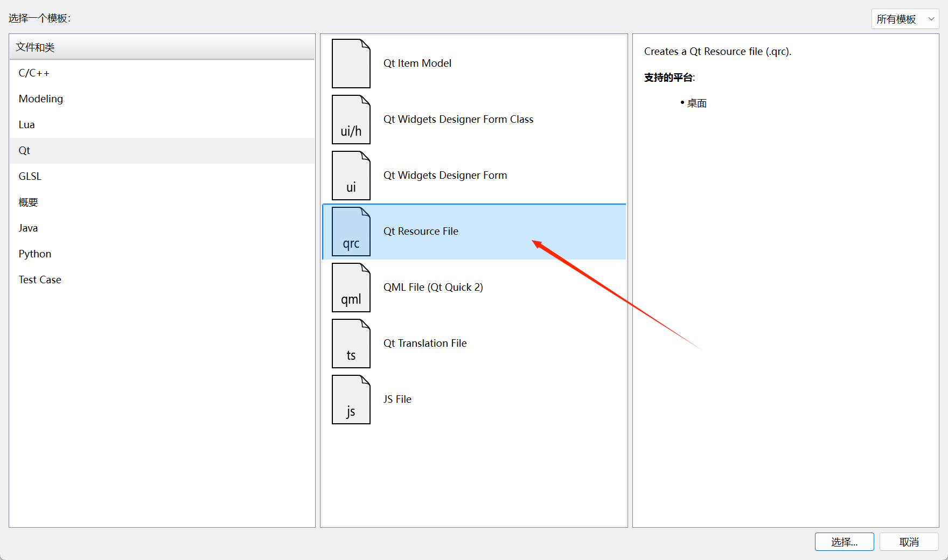The height and width of the screenshot is (560, 948).
Task: Open the 所有模板 template filter dropdown
Action: 905,19
